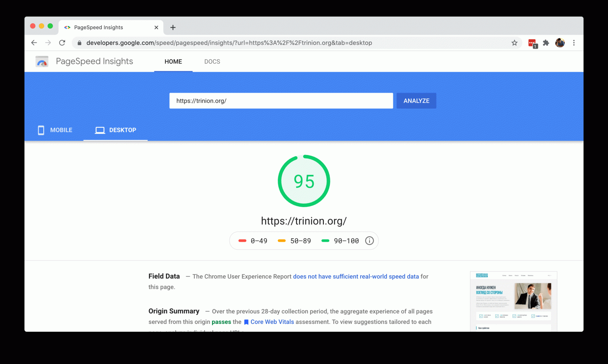View site information via the lock icon
This screenshot has height=364, width=608.
(x=80, y=43)
